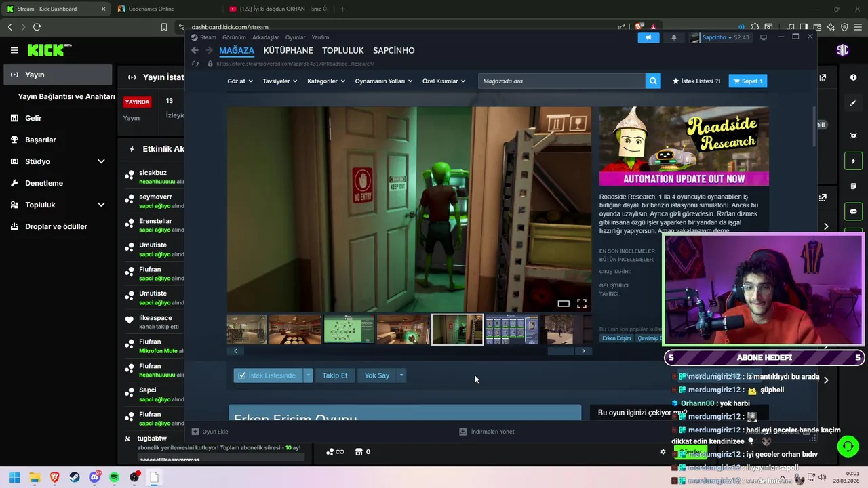Open the wishlist options dropdown arrow

[x=308, y=375]
